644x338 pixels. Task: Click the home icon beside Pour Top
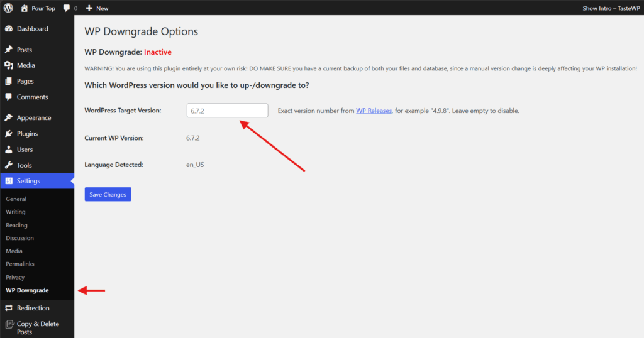25,8
